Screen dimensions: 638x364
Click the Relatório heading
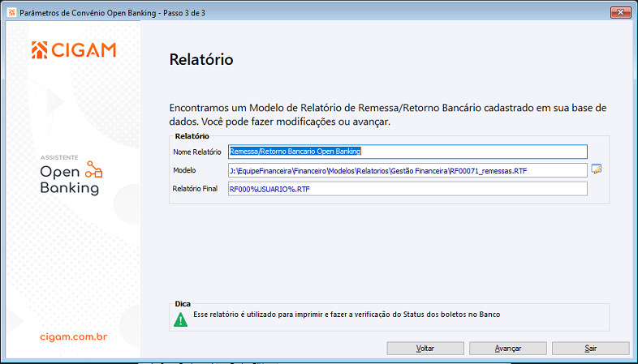201,59
